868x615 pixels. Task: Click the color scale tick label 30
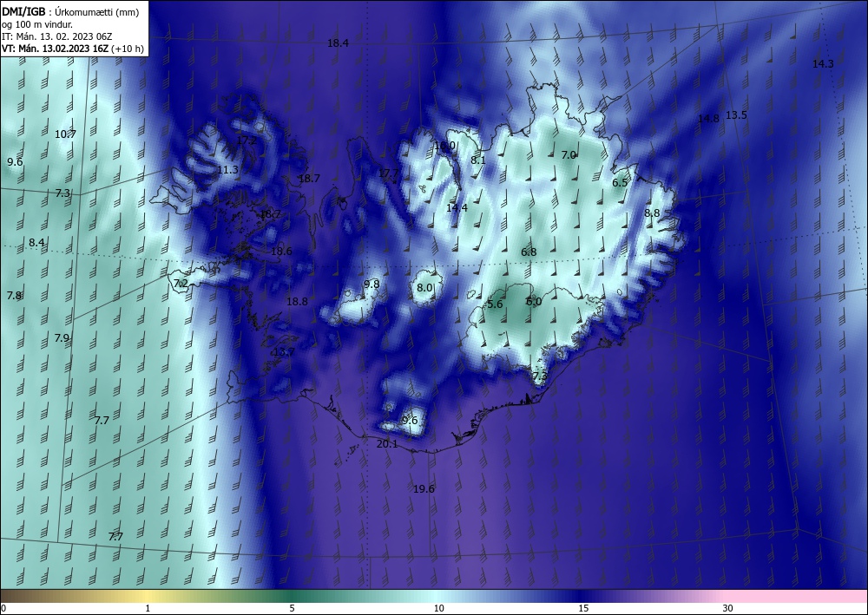728,608
